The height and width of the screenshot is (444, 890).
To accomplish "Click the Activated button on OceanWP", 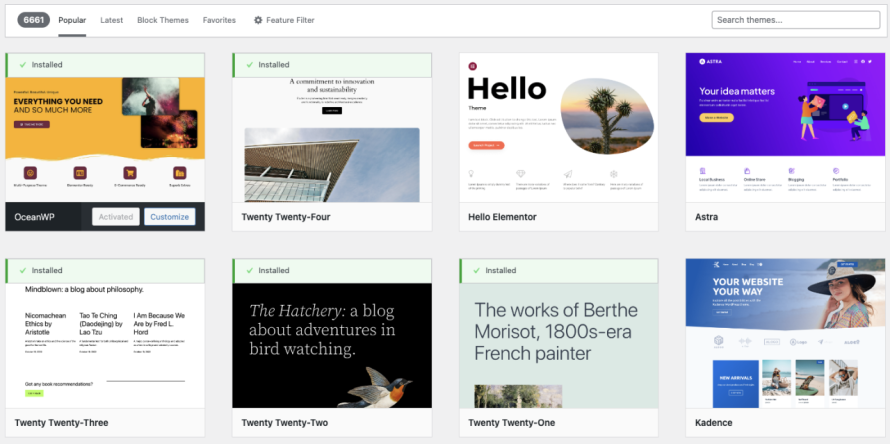I will 115,217.
